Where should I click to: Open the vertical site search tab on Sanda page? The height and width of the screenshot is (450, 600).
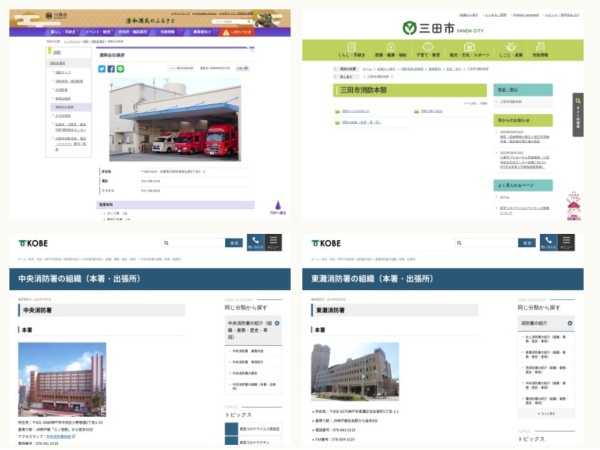pos(578,114)
